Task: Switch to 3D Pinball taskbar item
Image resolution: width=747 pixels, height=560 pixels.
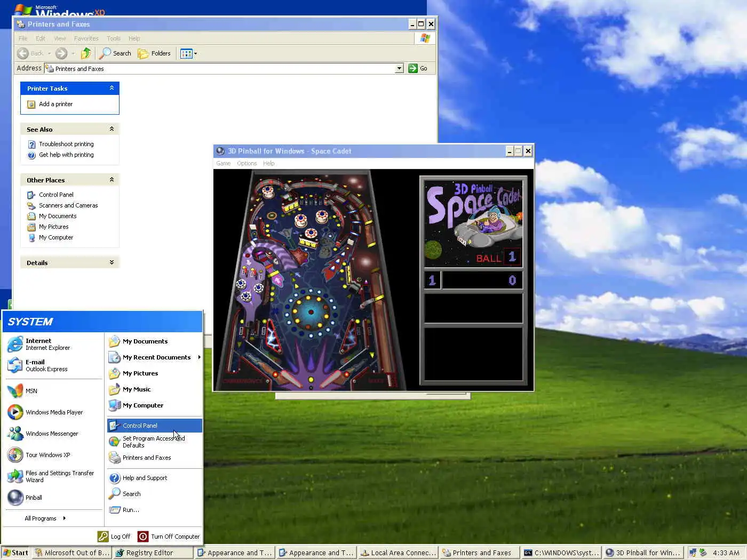Action: 643,553
